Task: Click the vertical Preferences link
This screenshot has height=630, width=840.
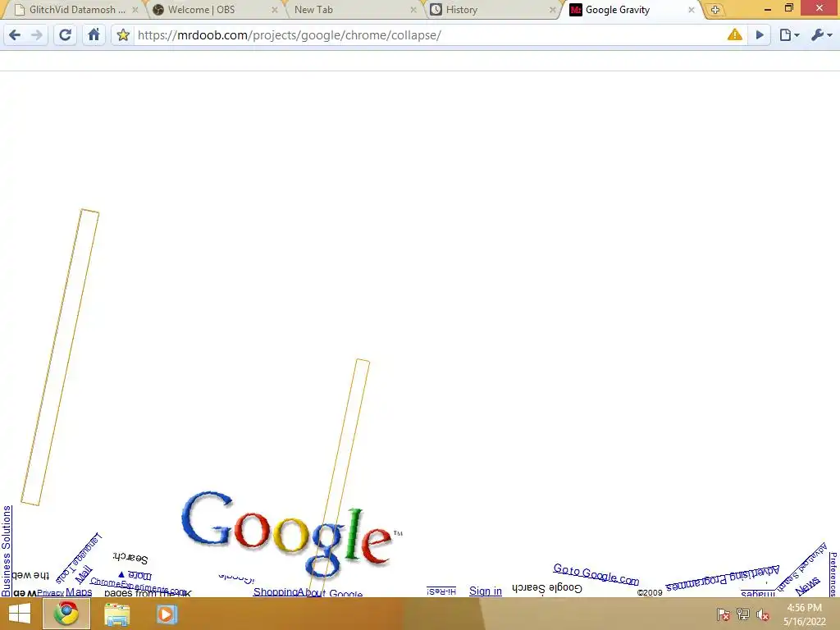Action: pos(833,574)
